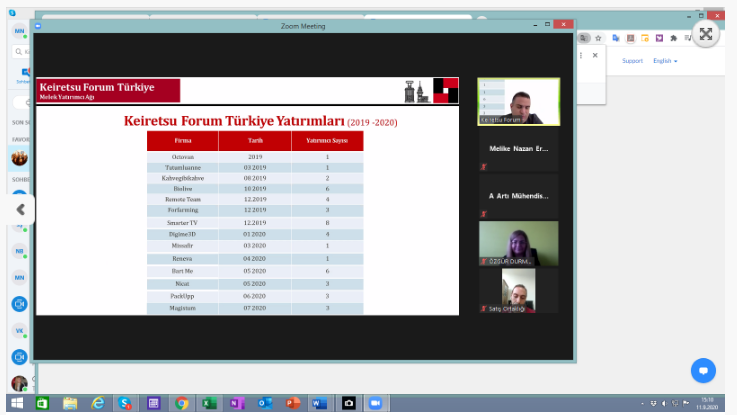Screen dimensions: 737x415
Task: Open the Camera app on the taskbar
Action: (x=348, y=403)
